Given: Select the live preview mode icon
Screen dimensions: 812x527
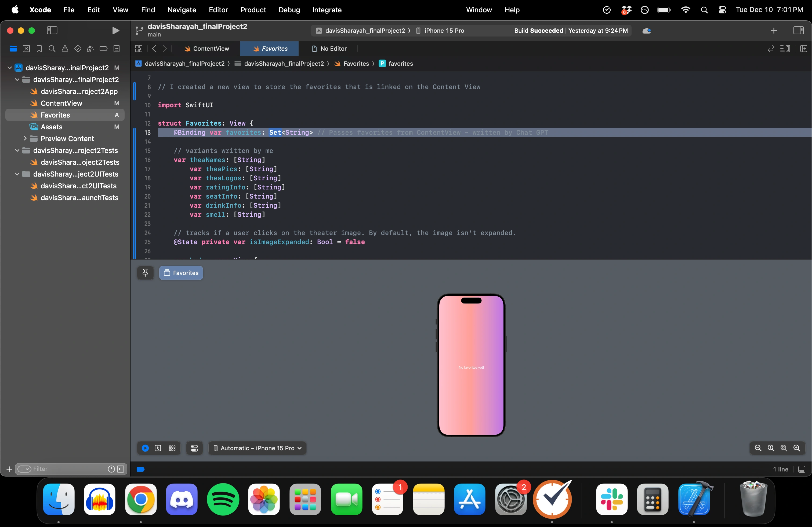Looking at the screenshot, I should click(x=145, y=448).
